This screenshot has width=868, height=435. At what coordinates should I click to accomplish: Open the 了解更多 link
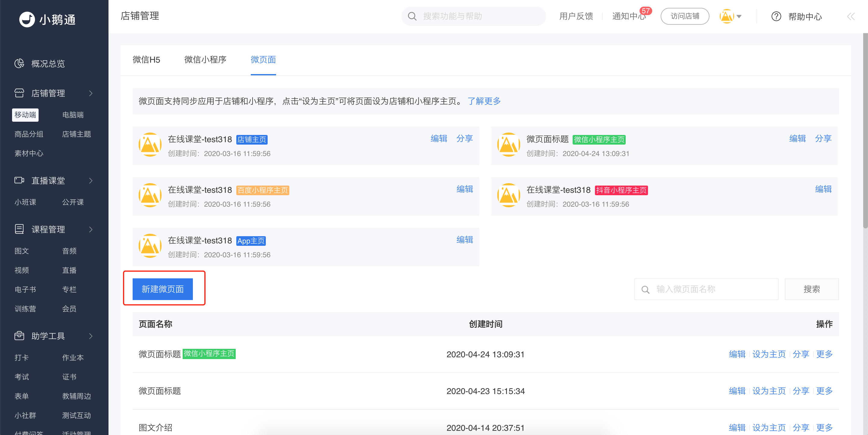click(x=484, y=101)
